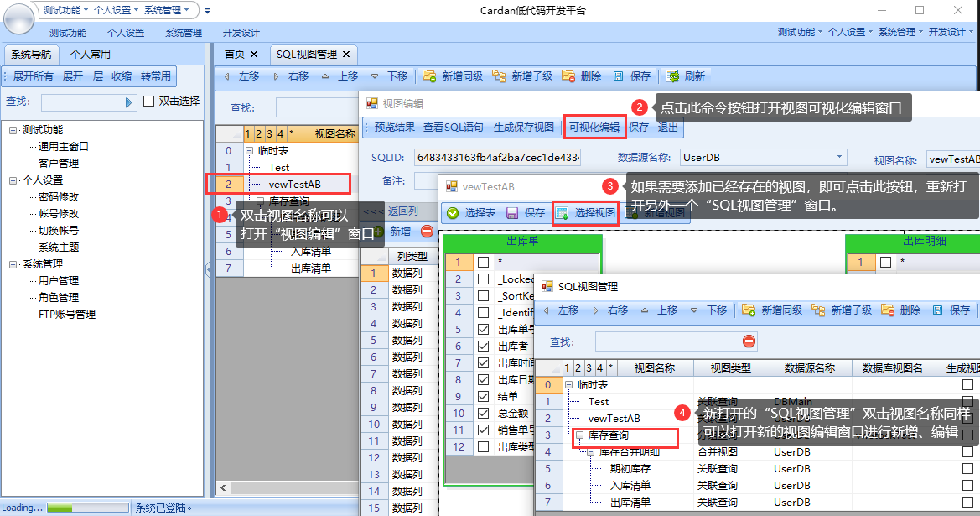Viewport: 980px width, 516px height.
Task: Collapse 临时表 node in floating SQL视图管理 window
Action: coord(568,384)
